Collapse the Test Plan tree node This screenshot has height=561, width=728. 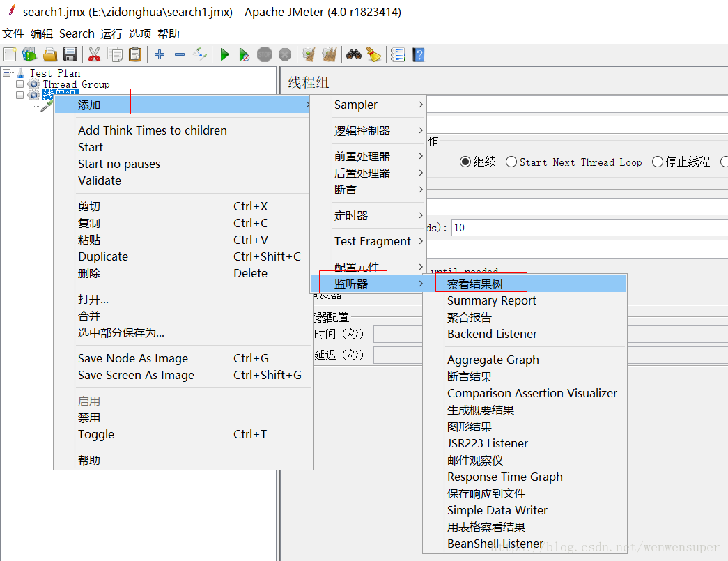click(x=6, y=73)
